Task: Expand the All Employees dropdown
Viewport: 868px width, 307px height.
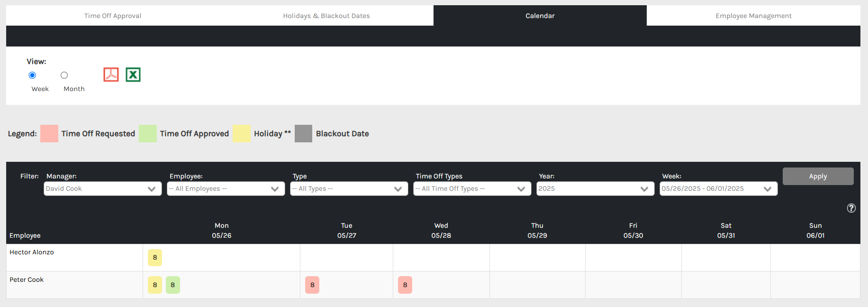Action: [x=226, y=188]
